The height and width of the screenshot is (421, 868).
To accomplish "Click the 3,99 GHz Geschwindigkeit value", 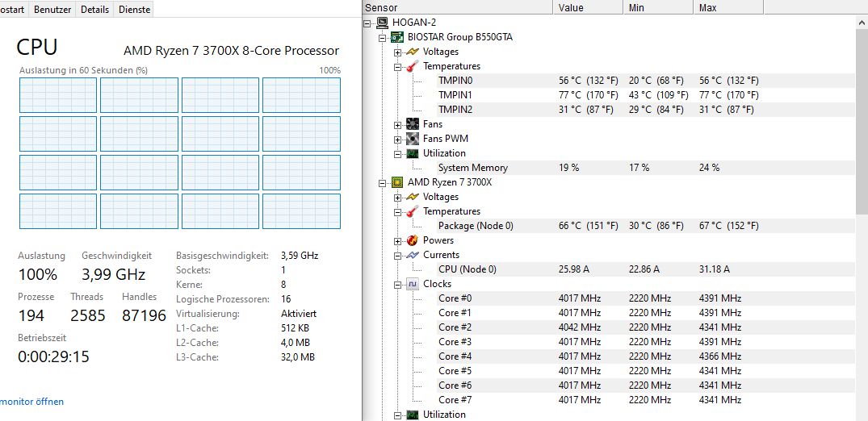I will click(x=114, y=274).
